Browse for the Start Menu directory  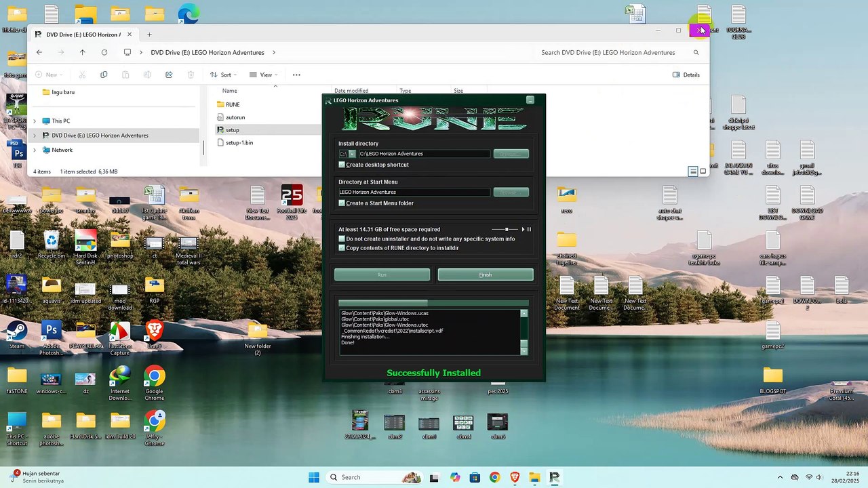[x=511, y=192]
